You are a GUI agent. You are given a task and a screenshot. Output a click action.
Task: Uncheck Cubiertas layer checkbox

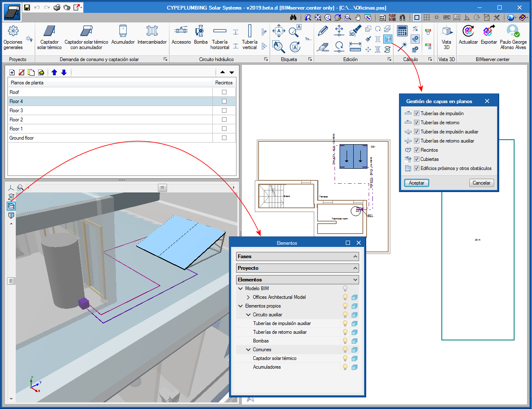(416, 159)
